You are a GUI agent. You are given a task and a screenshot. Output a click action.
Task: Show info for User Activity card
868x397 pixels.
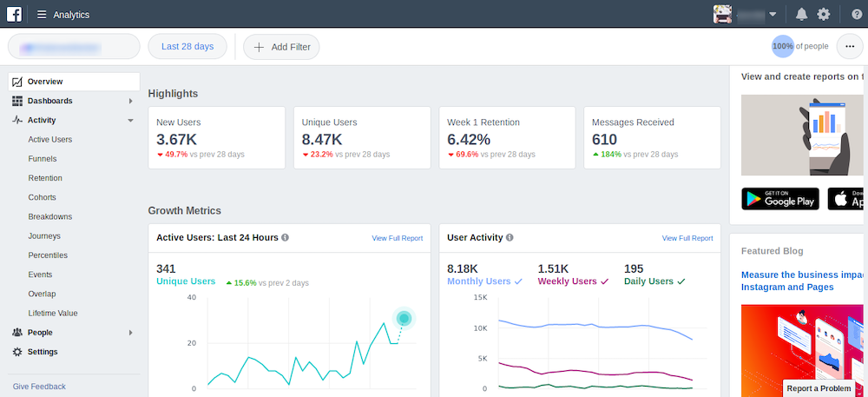510,237
